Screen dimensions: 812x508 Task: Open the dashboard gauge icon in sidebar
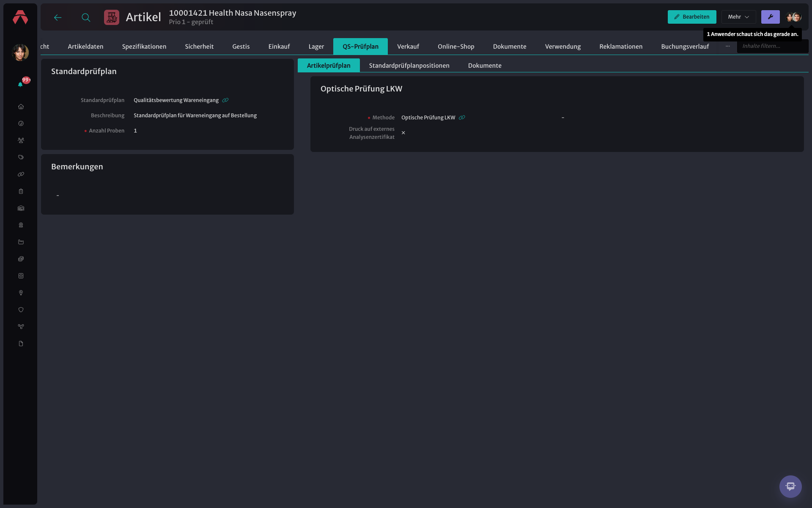(21, 124)
